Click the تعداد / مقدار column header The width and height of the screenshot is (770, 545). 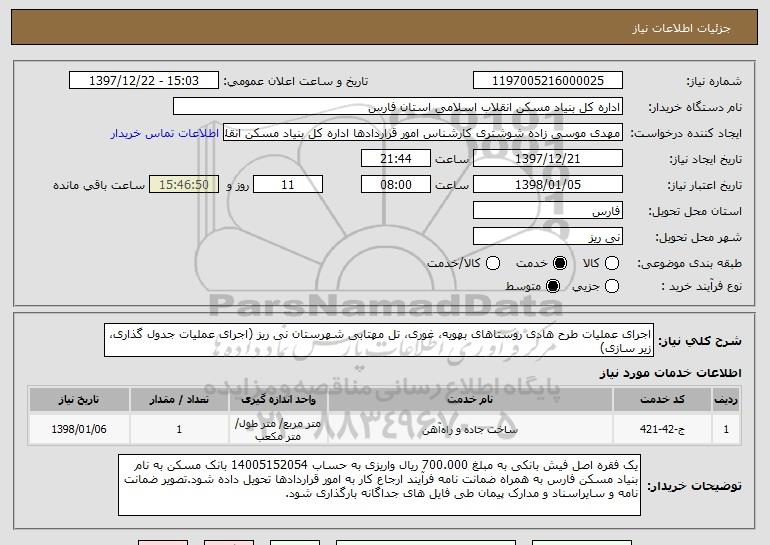point(179,400)
